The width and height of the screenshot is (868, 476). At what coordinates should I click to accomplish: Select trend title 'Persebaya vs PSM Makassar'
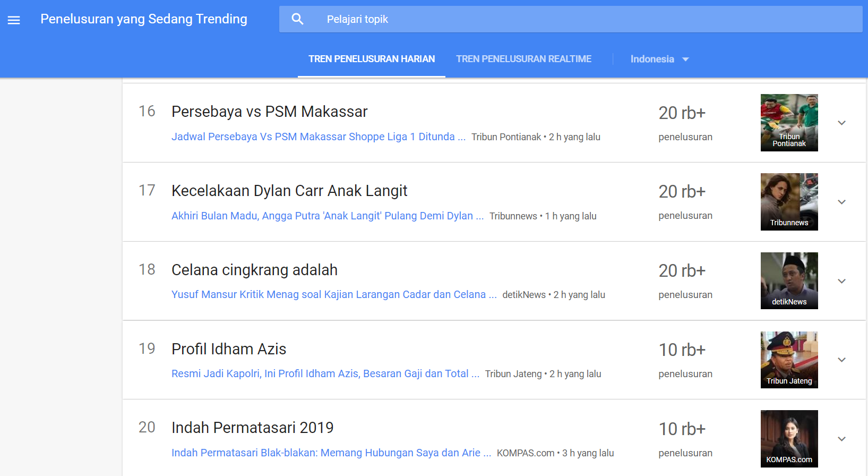coord(269,112)
